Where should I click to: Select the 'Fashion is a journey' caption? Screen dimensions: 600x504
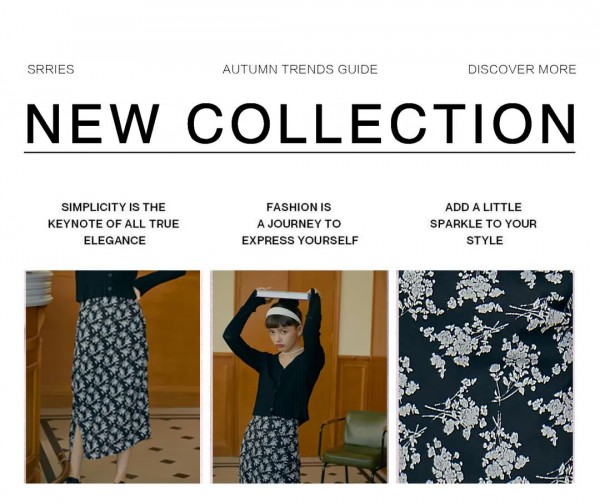(300, 224)
